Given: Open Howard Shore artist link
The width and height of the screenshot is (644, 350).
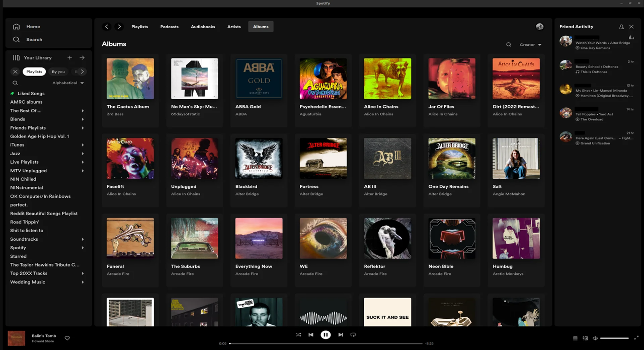Looking at the screenshot, I should tap(42, 341).
